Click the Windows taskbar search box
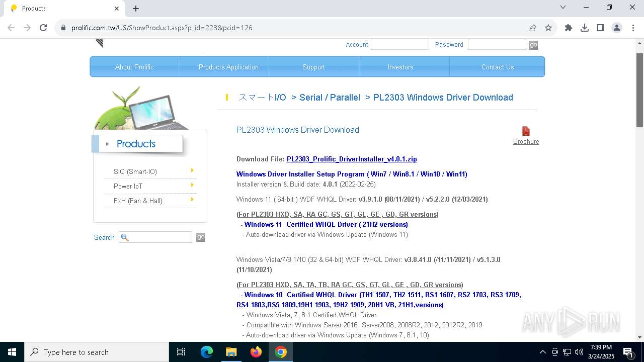 tap(97, 352)
